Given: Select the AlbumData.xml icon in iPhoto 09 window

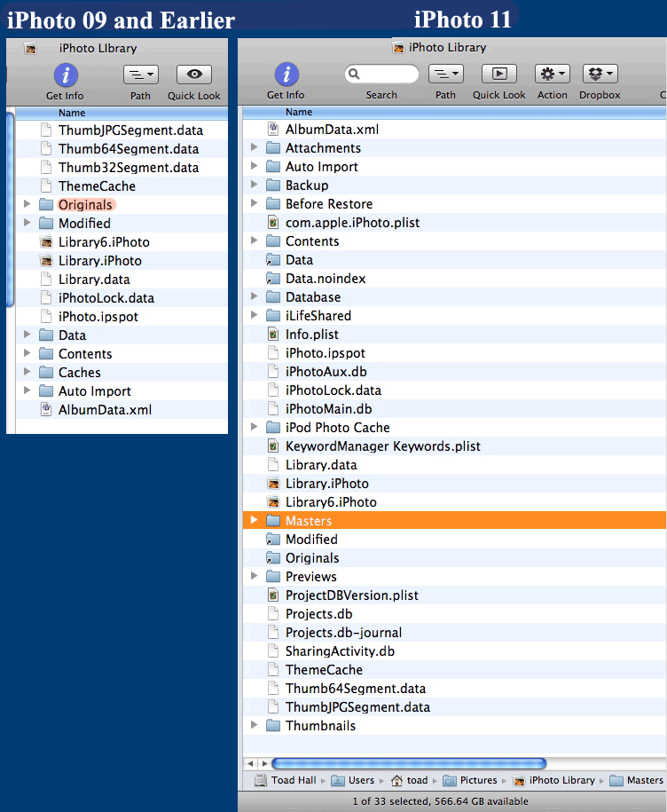Looking at the screenshot, I should [x=46, y=410].
